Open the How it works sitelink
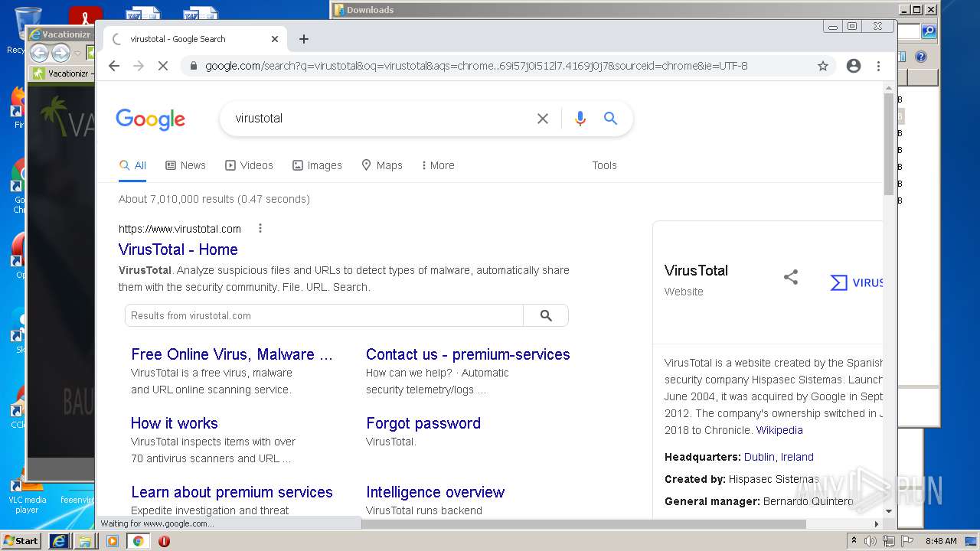The image size is (980, 551). [175, 423]
